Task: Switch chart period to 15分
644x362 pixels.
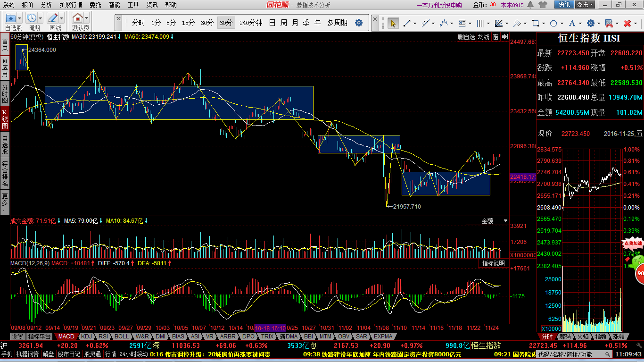Action: coord(188,23)
